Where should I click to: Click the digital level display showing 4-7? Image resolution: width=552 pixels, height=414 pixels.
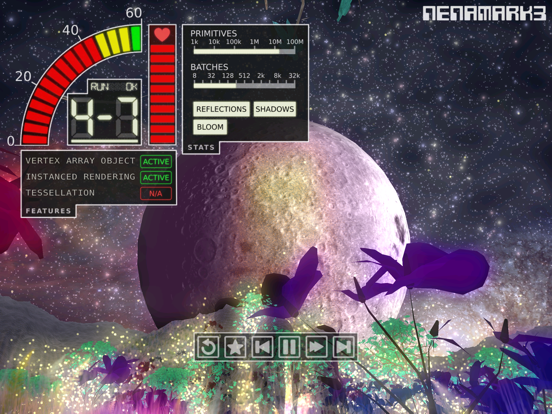click(105, 119)
